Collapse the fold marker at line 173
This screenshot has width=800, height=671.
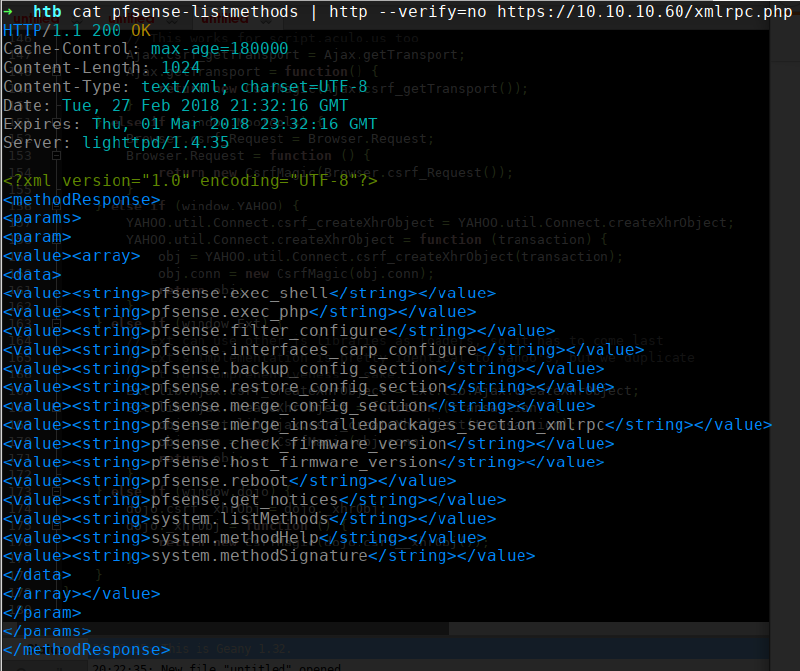tap(57, 492)
